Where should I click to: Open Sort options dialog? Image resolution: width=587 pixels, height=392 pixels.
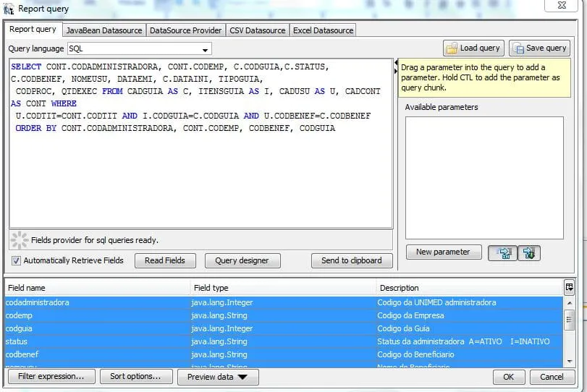(x=136, y=376)
